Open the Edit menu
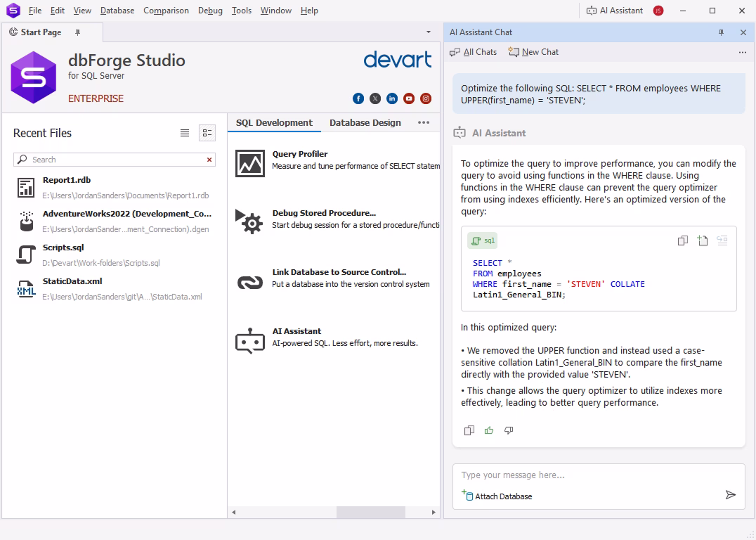Screen dimensions: 756x540 58,11
